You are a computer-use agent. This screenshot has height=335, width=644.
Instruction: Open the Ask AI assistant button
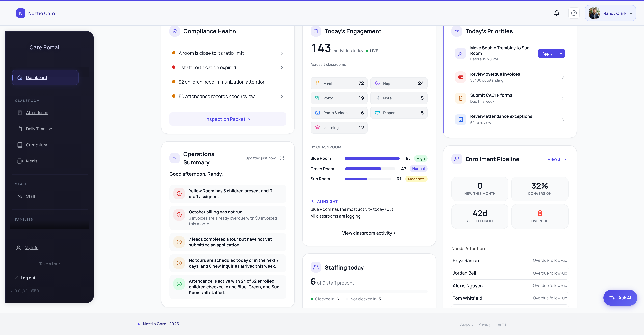click(620, 298)
